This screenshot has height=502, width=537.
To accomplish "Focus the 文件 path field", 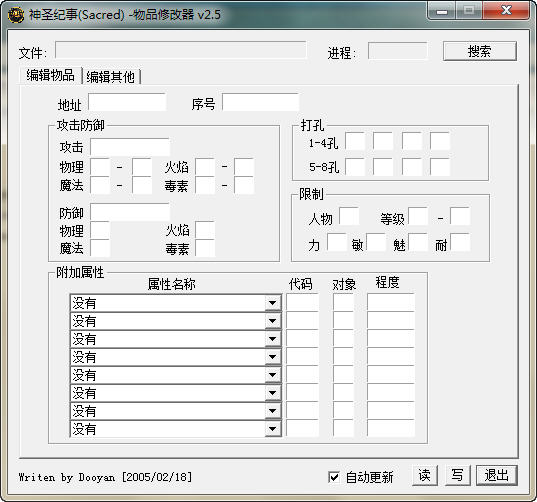I will click(180, 50).
